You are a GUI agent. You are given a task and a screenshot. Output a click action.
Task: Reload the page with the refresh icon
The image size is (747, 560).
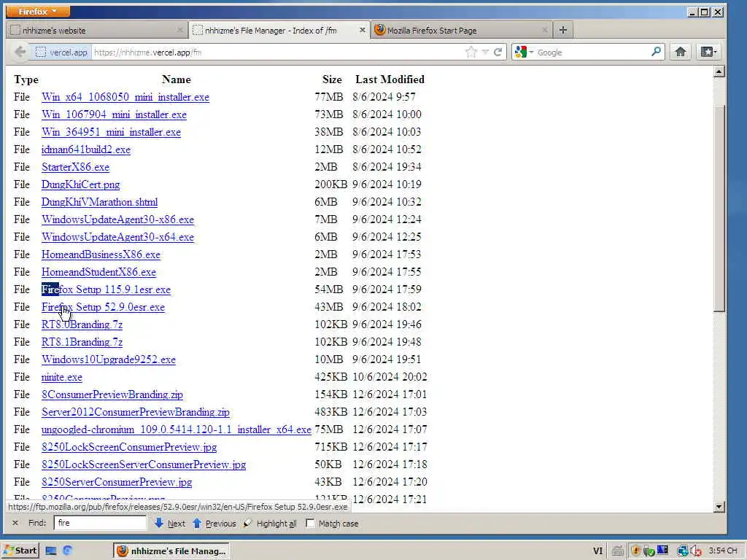pos(498,52)
